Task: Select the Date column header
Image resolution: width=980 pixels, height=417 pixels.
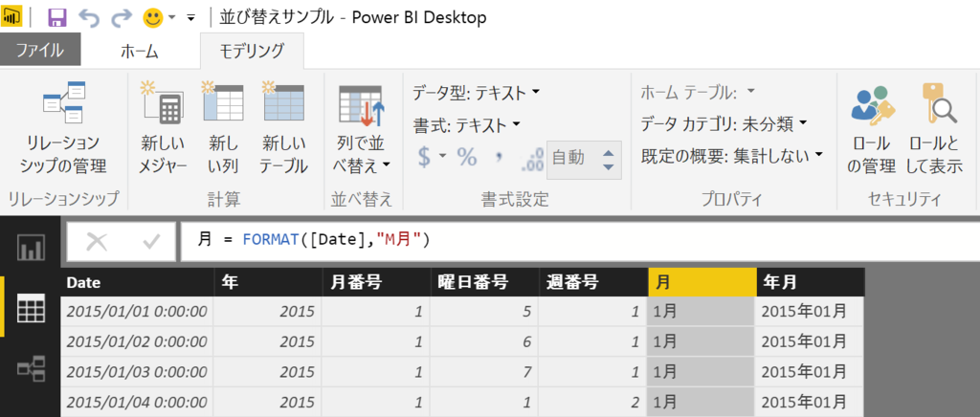Action: point(137,282)
